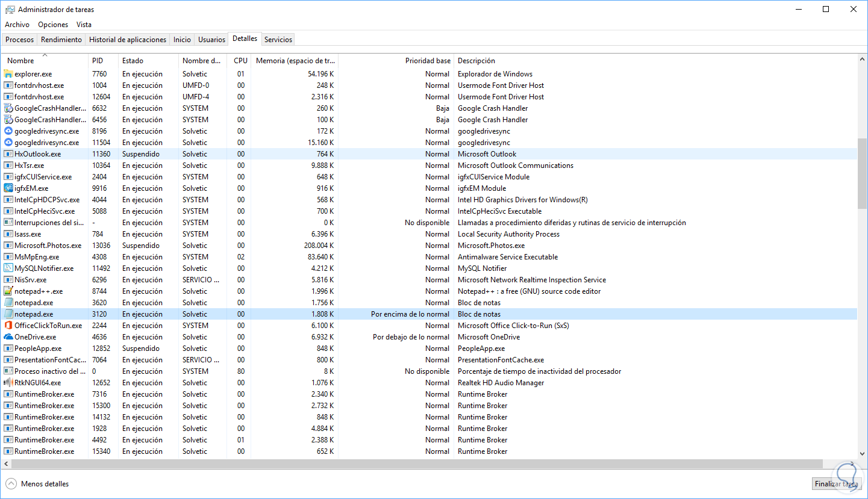Select the RuntimeBroker.exe row with PID 15300
868x499 pixels.
[x=429, y=406]
